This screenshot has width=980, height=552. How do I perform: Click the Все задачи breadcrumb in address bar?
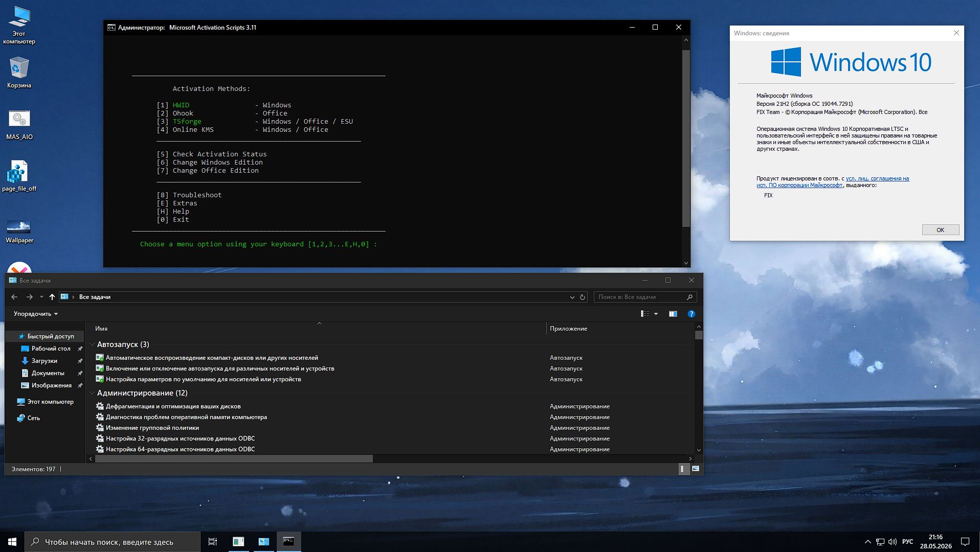pyautogui.click(x=95, y=297)
